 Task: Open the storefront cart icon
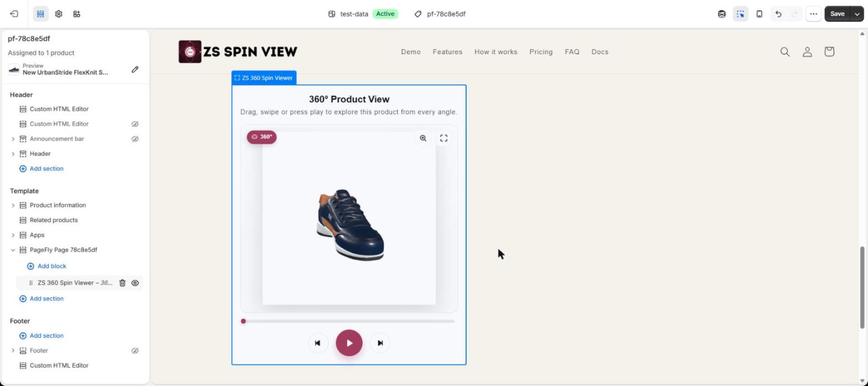[829, 51]
